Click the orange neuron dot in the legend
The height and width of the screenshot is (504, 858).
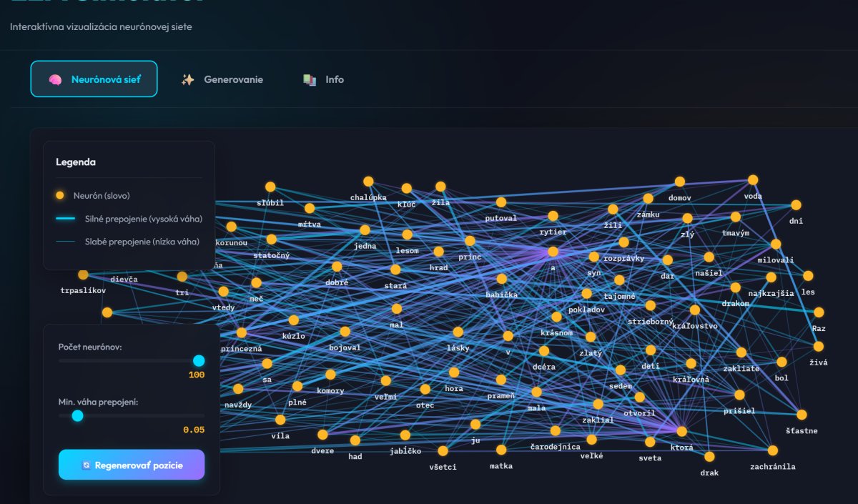click(x=60, y=195)
